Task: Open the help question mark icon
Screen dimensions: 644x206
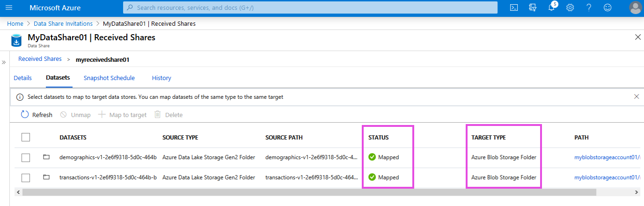Action: [589, 7]
